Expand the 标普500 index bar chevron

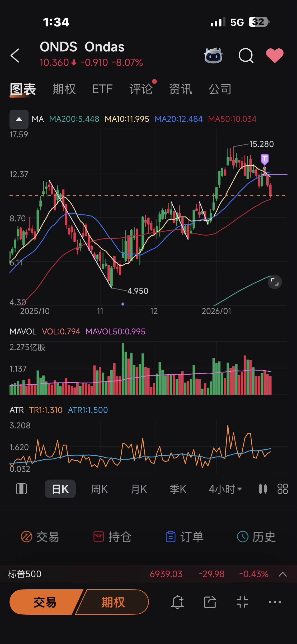[x=283, y=574]
